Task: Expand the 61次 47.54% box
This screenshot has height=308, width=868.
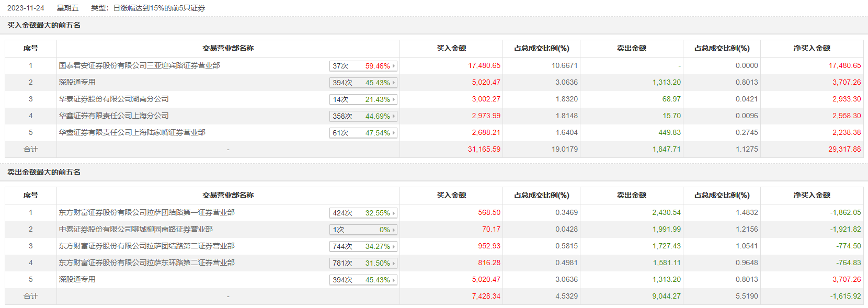Action: tap(363, 133)
